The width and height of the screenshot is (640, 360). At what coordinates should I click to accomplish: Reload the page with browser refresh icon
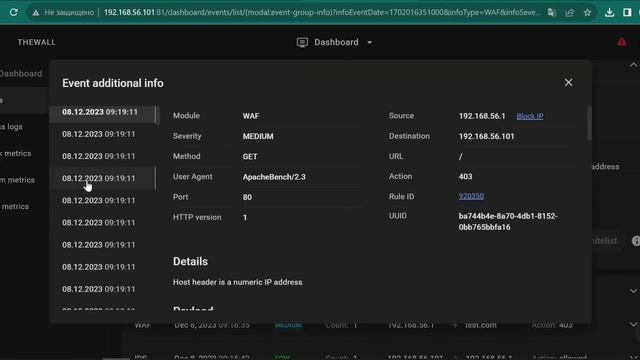click(13, 12)
